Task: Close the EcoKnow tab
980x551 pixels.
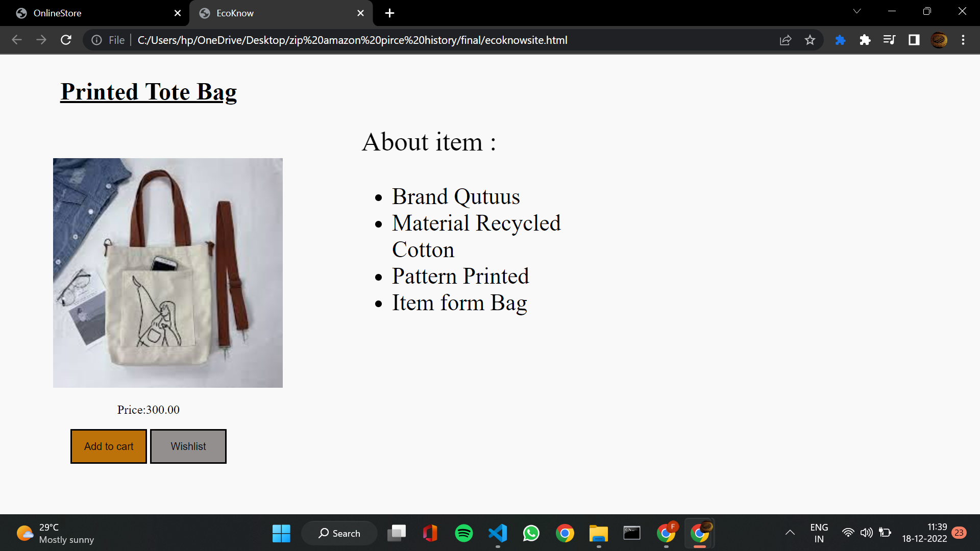Action: (x=360, y=13)
